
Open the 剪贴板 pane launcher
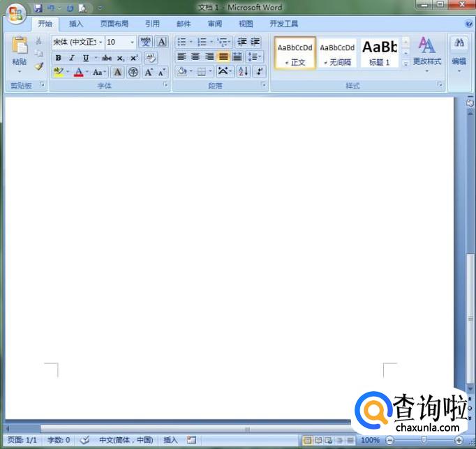tap(42, 84)
